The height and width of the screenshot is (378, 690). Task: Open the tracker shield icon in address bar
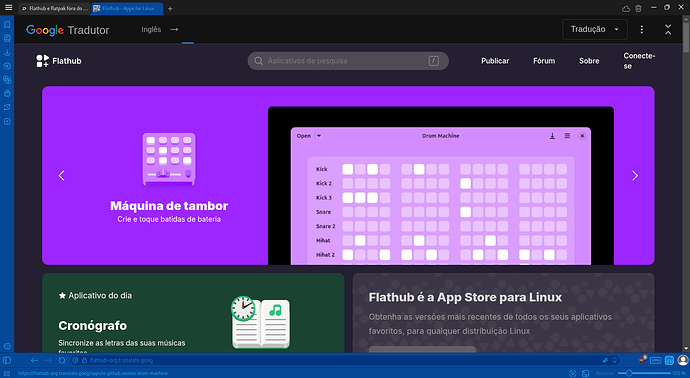[75, 360]
